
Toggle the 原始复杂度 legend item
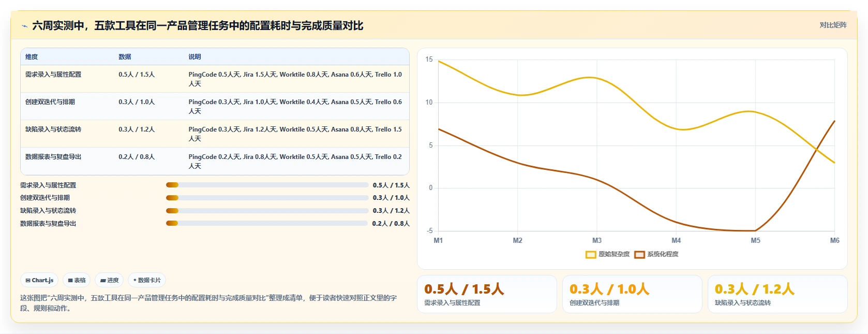click(607, 254)
